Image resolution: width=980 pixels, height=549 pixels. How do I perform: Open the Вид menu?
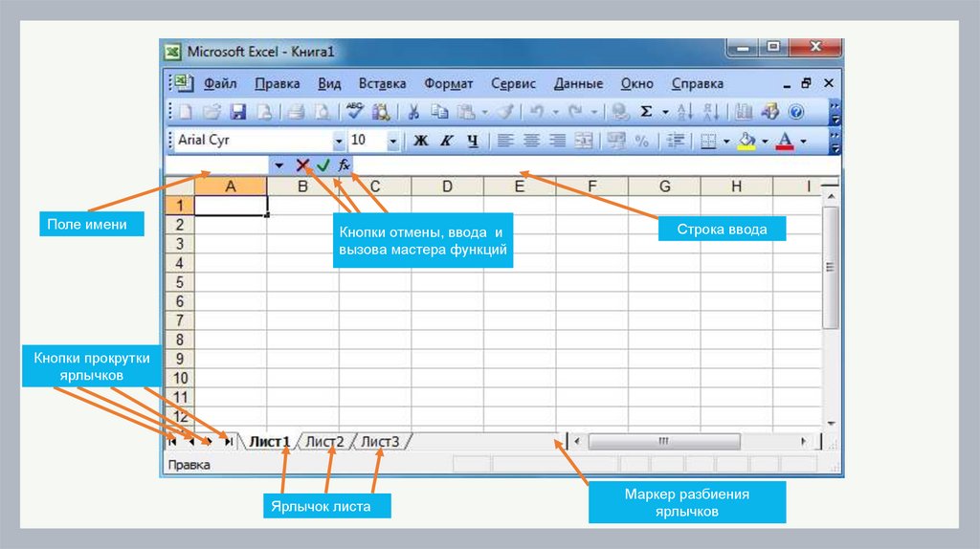click(329, 84)
